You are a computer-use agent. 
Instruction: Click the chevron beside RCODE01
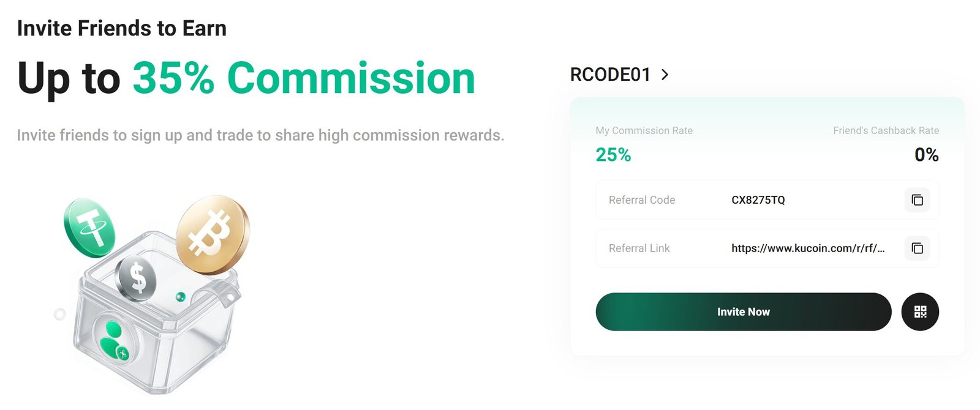(665, 75)
